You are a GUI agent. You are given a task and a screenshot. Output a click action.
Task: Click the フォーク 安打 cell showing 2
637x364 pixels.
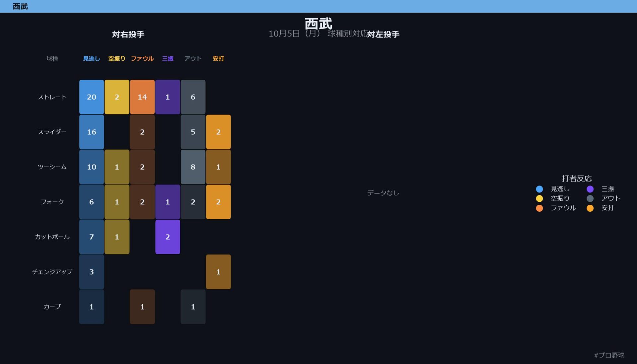pos(218,202)
